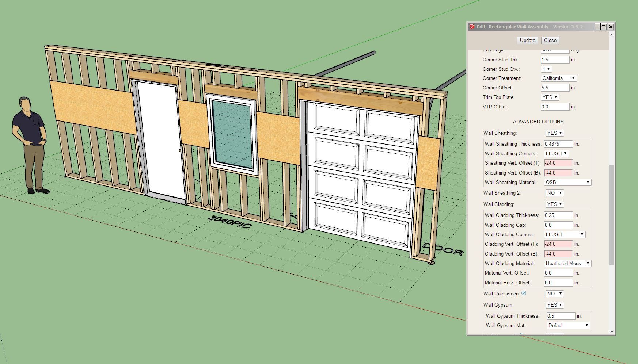Focus the Corner Offset input field
The height and width of the screenshot is (364, 638).
point(555,88)
